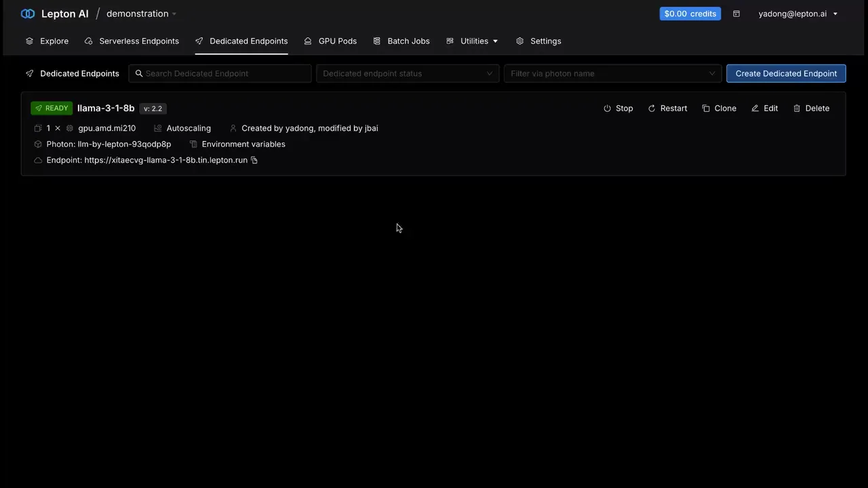Open the demonstration workspace dropdown
The image size is (868, 488).
coord(141,14)
